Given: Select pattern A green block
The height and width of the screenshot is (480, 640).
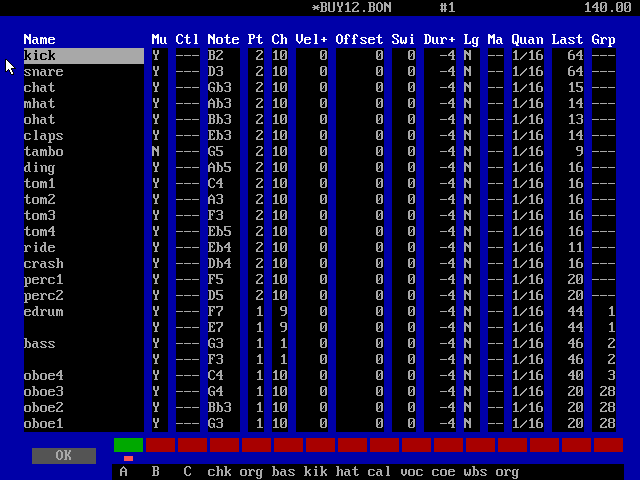Looking at the screenshot, I should click(x=128, y=445).
